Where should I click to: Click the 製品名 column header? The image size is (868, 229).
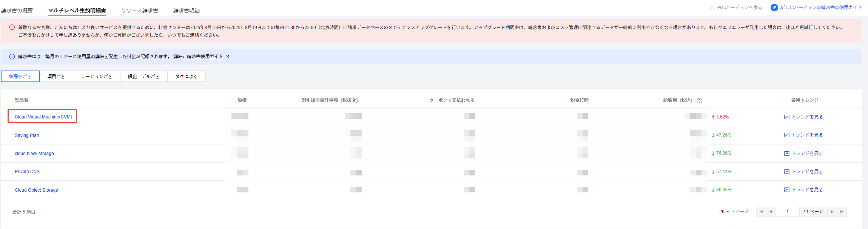22,100
